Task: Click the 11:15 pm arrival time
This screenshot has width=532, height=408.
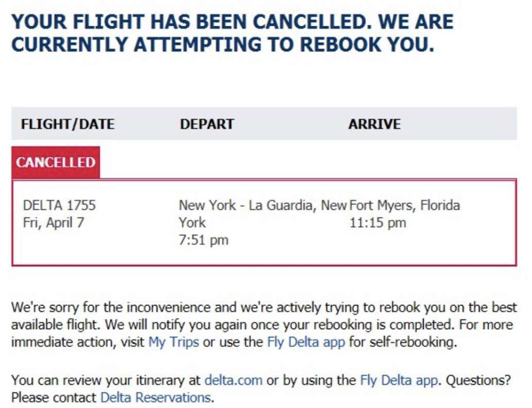Action: pos(378,223)
